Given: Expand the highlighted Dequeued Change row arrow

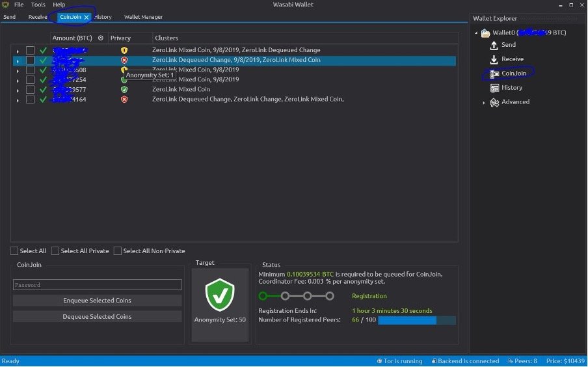Looking at the screenshot, I should coord(18,61).
